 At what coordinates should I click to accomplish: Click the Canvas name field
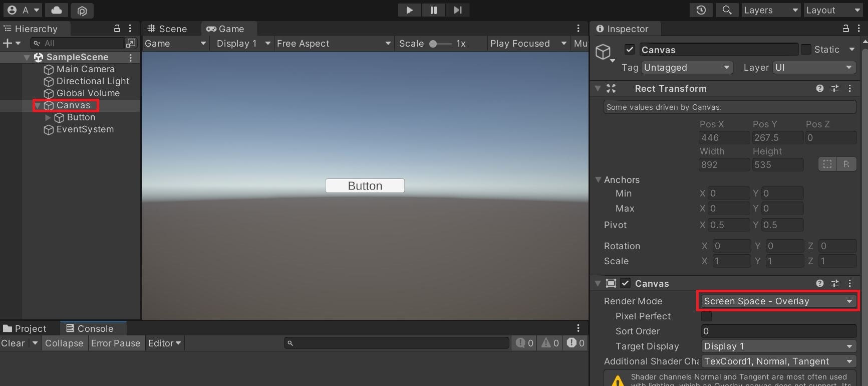pos(718,50)
